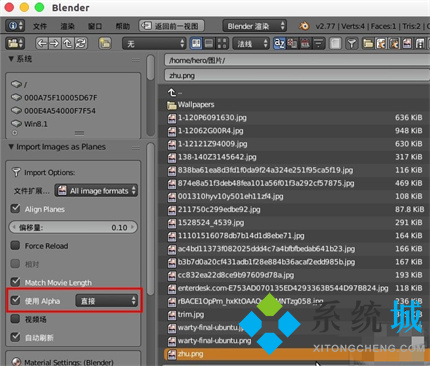Click the /home/hero/图片/ directory path field

297,60
